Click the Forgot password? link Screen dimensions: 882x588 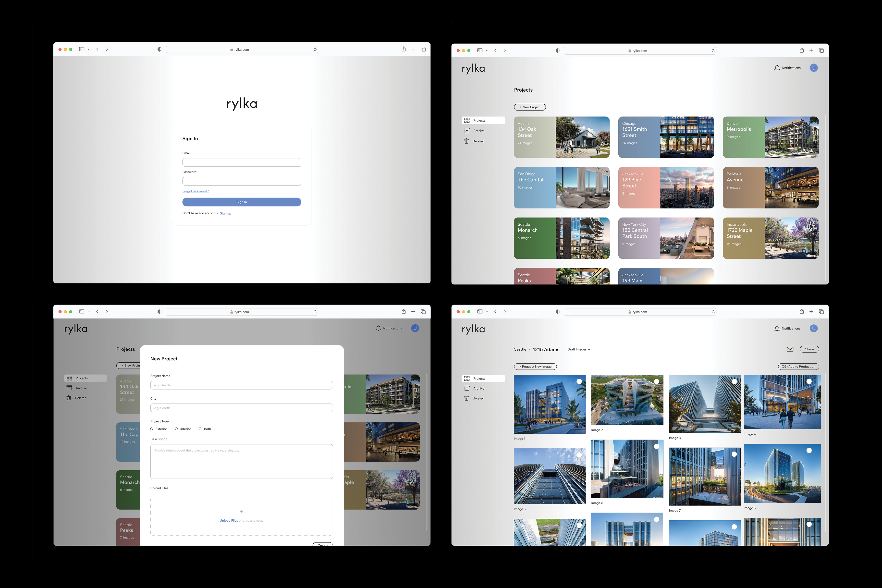click(x=195, y=191)
